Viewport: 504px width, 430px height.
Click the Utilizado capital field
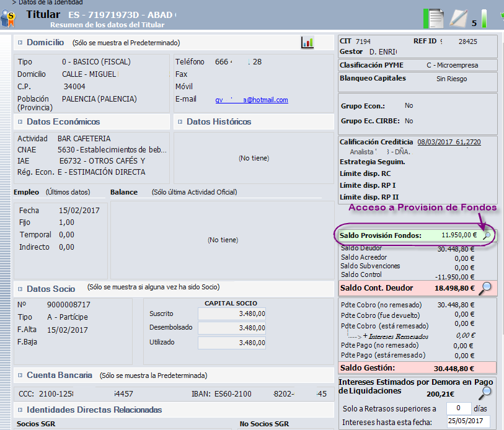[x=232, y=343]
